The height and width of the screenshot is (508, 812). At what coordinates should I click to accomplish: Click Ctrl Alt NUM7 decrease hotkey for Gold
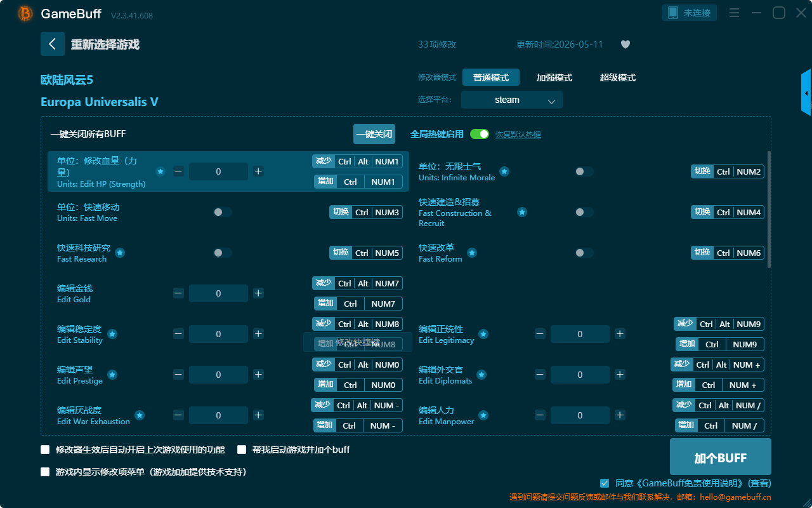tap(357, 283)
